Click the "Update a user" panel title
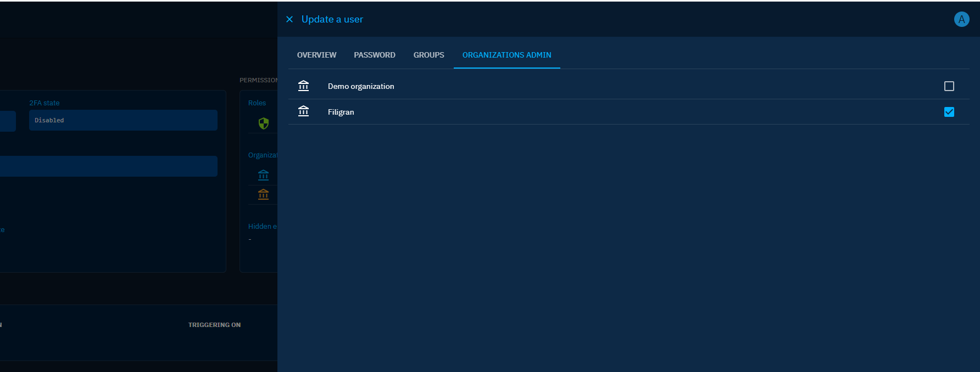980x372 pixels. [332, 19]
